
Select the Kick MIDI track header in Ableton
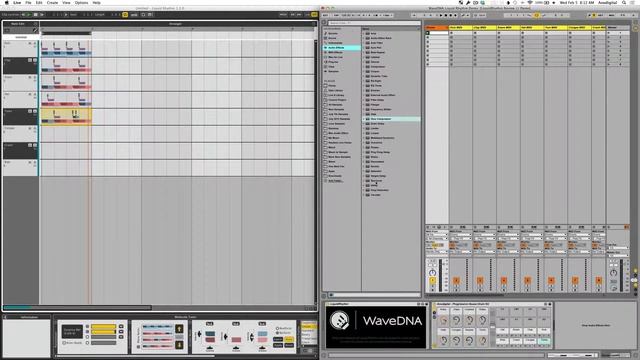[461, 27]
